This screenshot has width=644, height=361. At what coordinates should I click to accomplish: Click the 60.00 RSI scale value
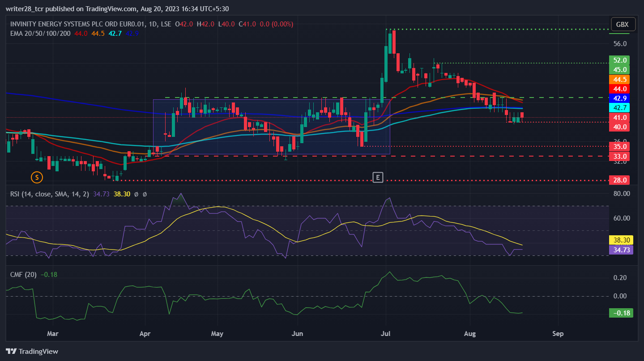(622, 218)
